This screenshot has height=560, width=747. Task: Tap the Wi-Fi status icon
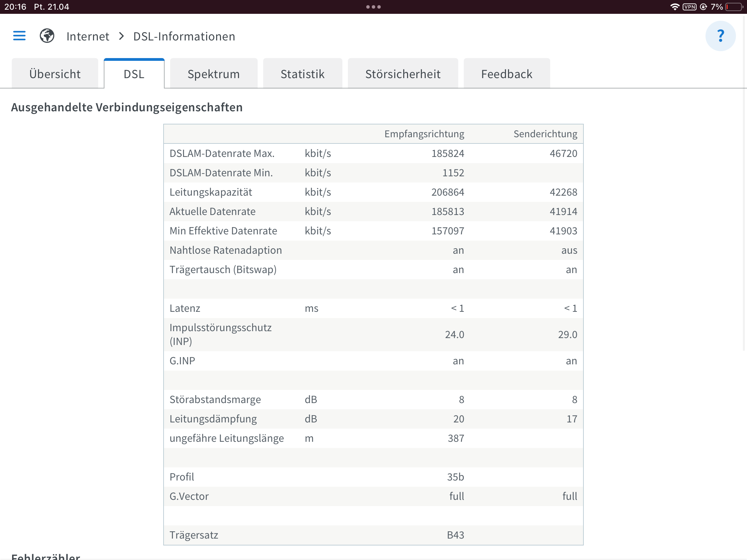coord(674,7)
